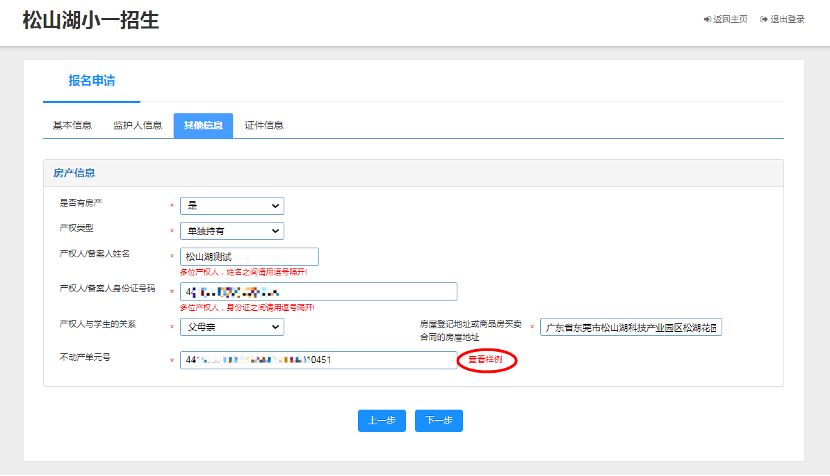
Task: Open the 查看样例 example link
Action: point(485,361)
